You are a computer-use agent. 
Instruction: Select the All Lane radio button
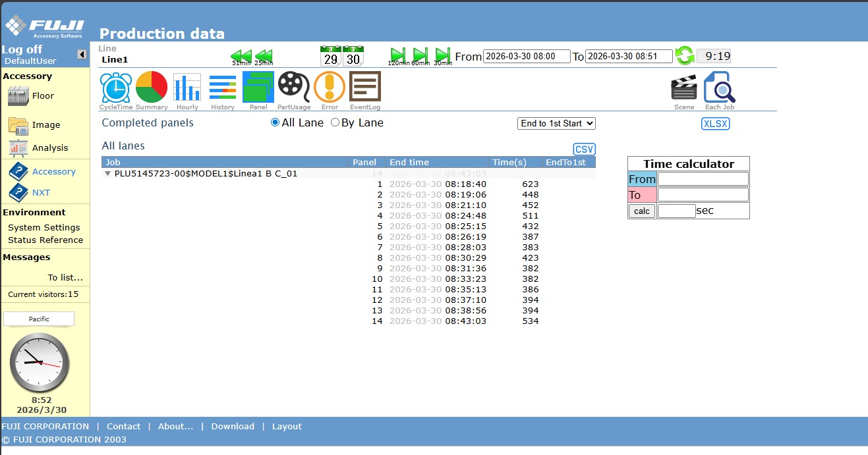click(275, 122)
